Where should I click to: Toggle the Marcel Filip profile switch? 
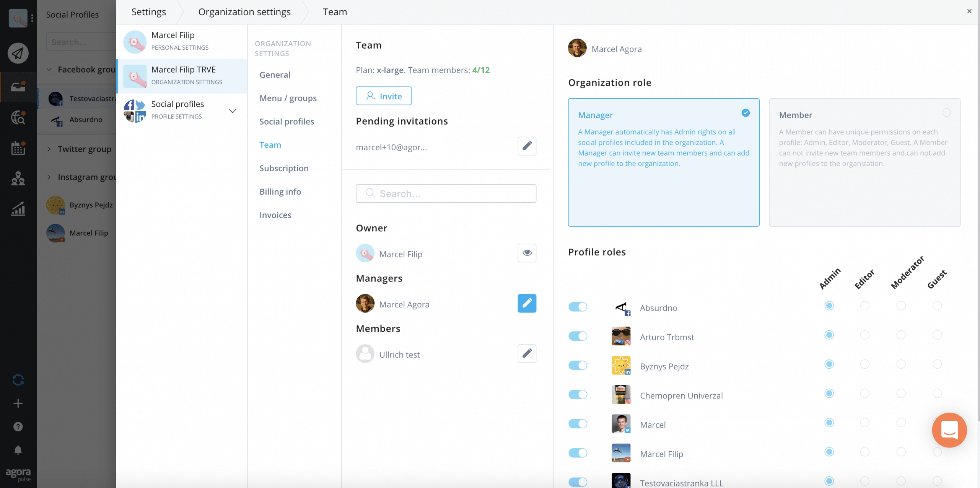578,453
